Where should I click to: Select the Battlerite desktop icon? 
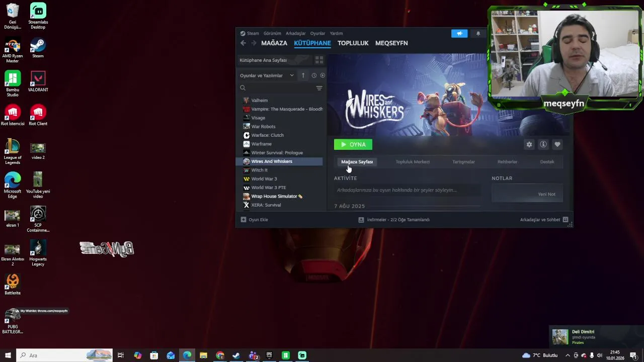coord(13,285)
